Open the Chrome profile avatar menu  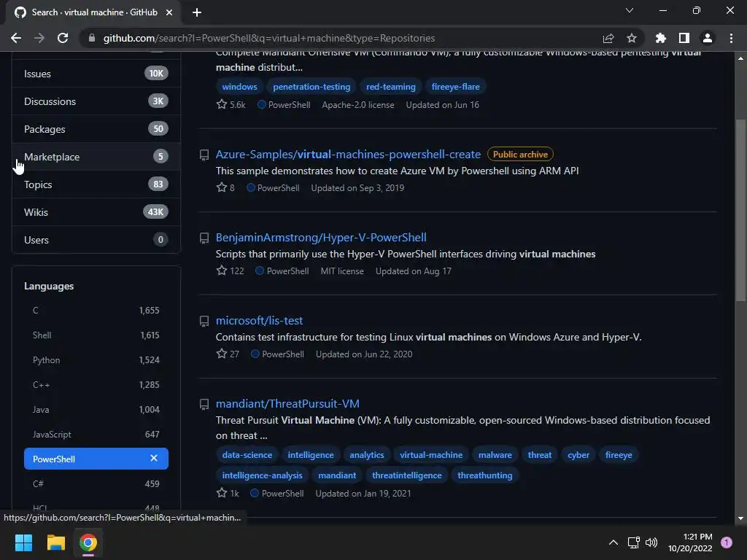(x=708, y=38)
